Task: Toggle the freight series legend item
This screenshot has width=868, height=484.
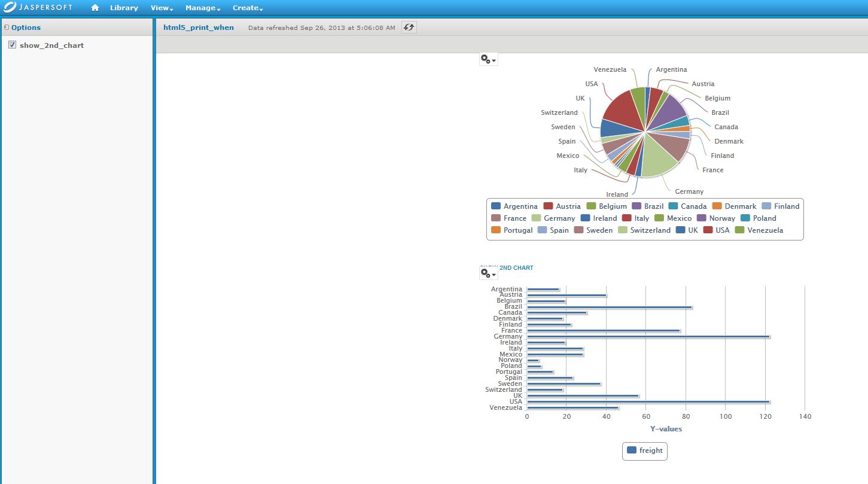Action: coord(645,450)
